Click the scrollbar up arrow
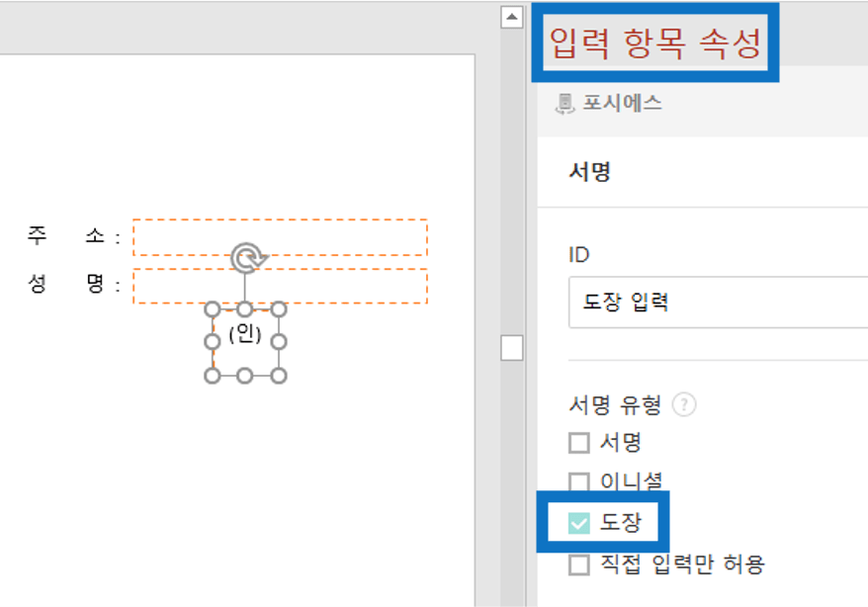 point(512,17)
